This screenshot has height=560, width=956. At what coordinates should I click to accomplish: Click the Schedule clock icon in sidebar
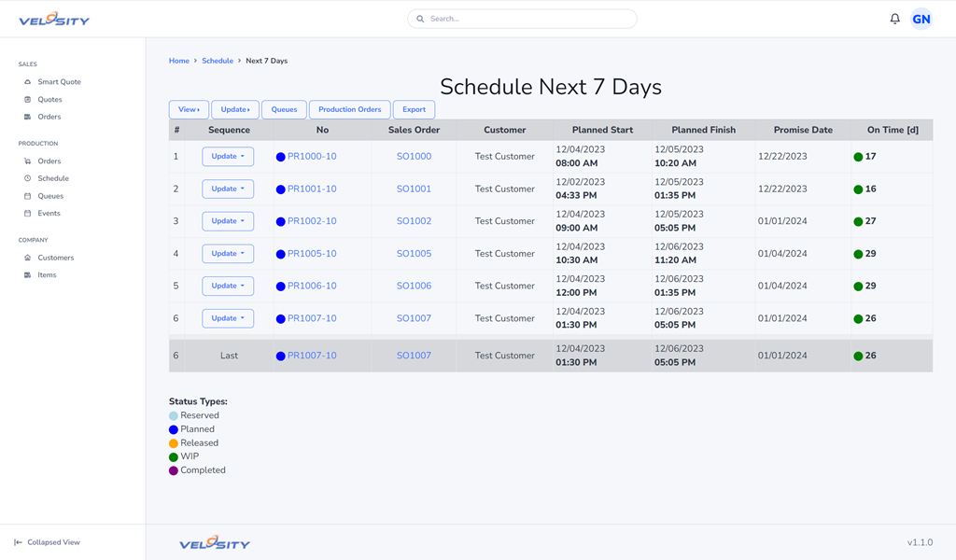tap(27, 178)
